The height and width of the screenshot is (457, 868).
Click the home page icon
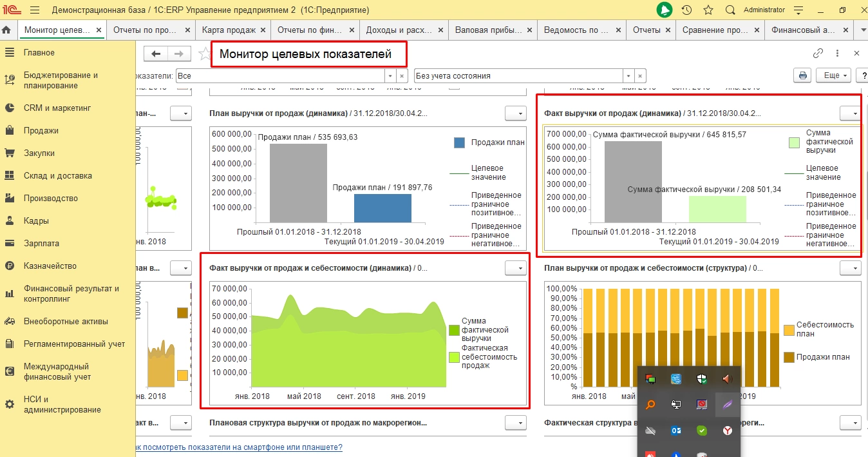[7, 30]
